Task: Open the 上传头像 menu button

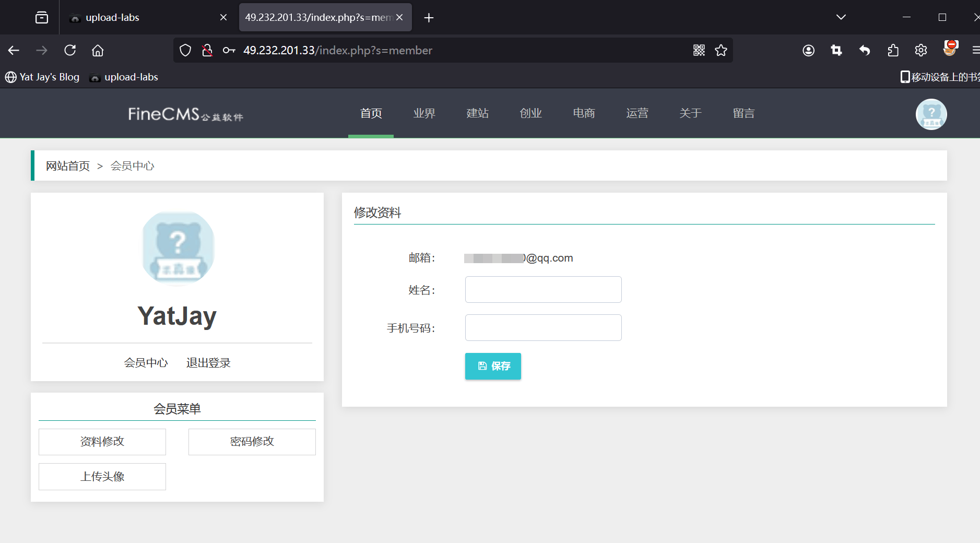Action: point(102,477)
